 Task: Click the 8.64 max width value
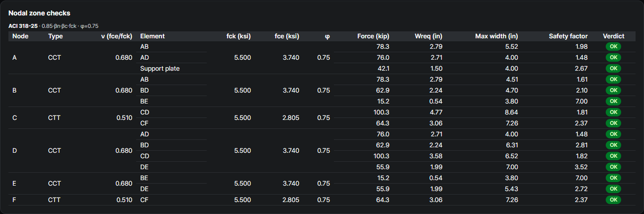[x=511, y=112]
